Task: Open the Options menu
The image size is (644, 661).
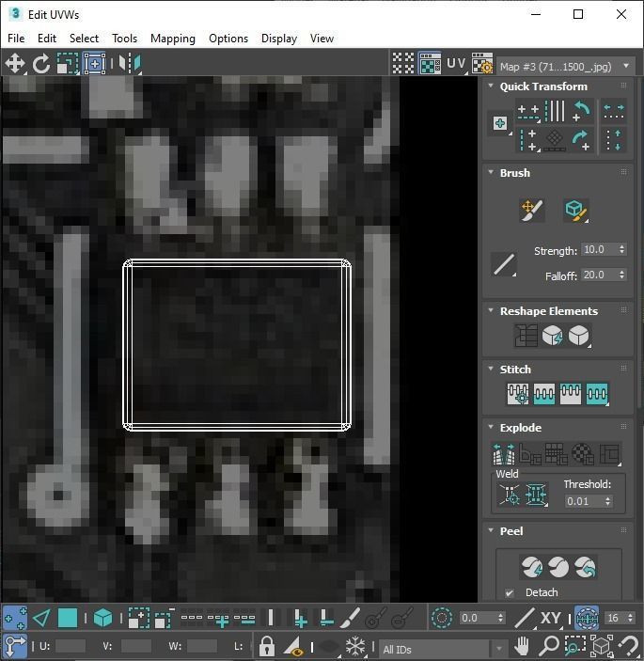Action: click(x=228, y=39)
